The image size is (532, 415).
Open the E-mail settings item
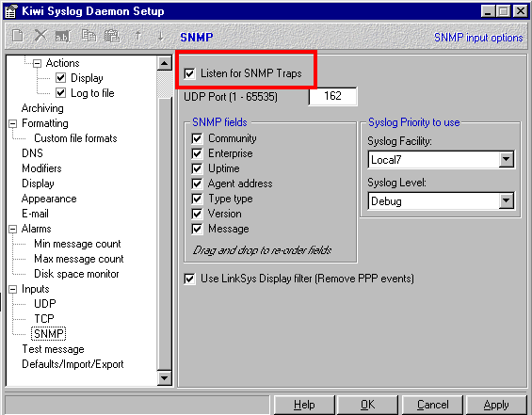(35, 214)
